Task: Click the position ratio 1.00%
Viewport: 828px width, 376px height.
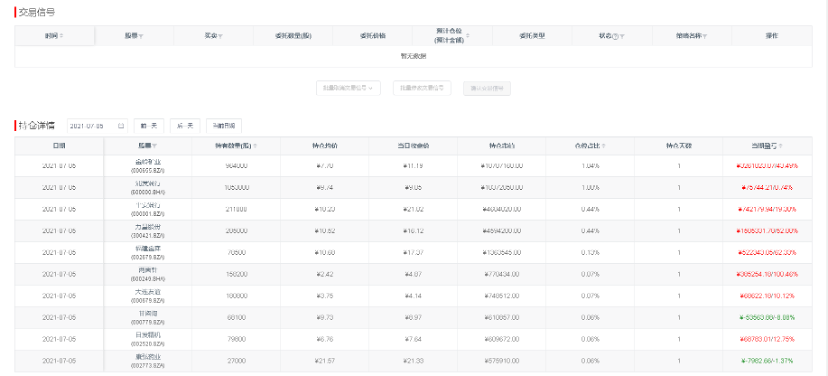Action: [x=590, y=187]
